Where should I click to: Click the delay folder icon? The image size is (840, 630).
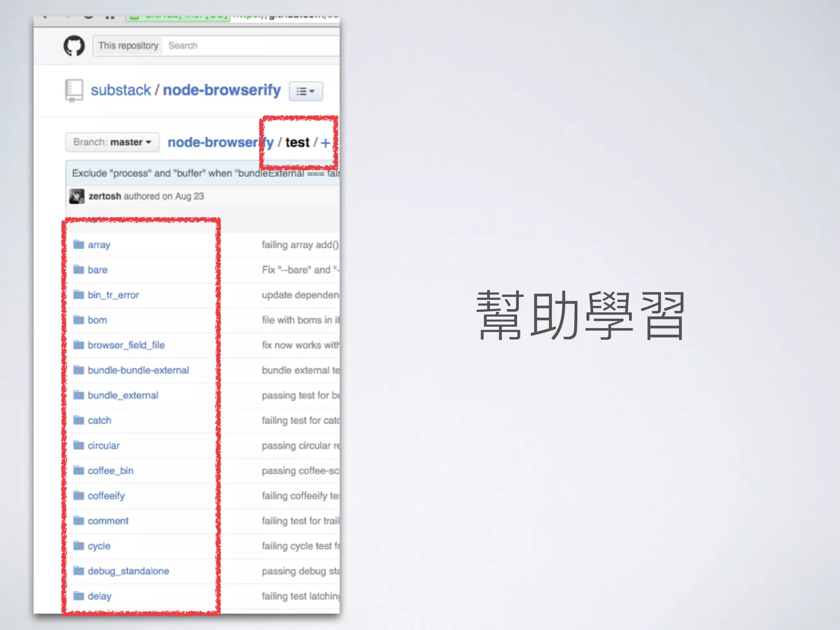tap(78, 596)
